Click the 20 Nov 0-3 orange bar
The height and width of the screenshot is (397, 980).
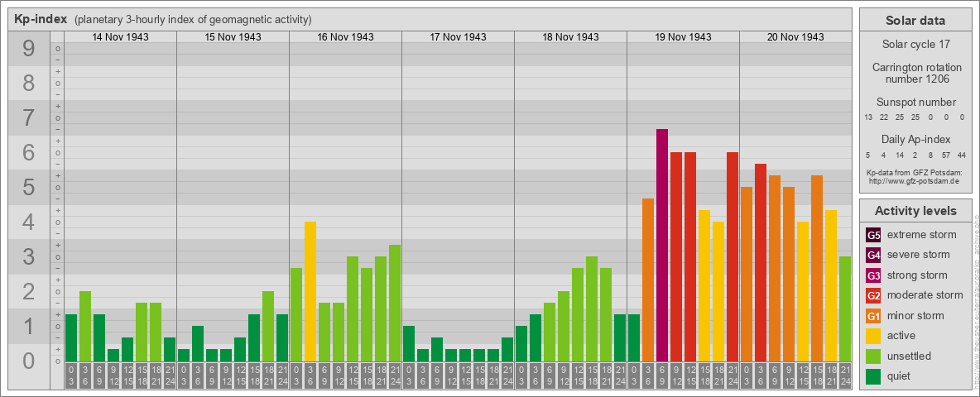click(747, 274)
